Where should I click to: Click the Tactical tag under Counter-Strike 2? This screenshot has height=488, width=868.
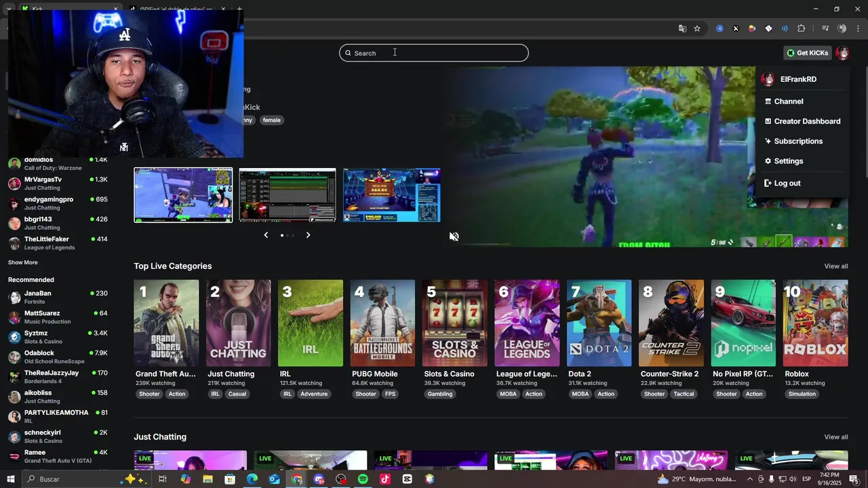tap(684, 394)
